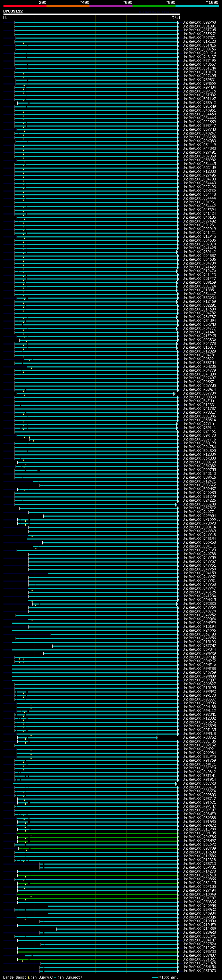This screenshot has width=222, height=980.
Task: Select the UniRef100_C6TD73 label
Action: pyautogui.click(x=199, y=971)
